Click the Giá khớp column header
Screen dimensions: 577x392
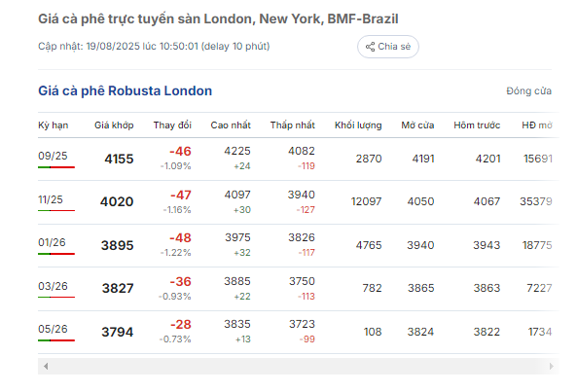[x=114, y=125]
